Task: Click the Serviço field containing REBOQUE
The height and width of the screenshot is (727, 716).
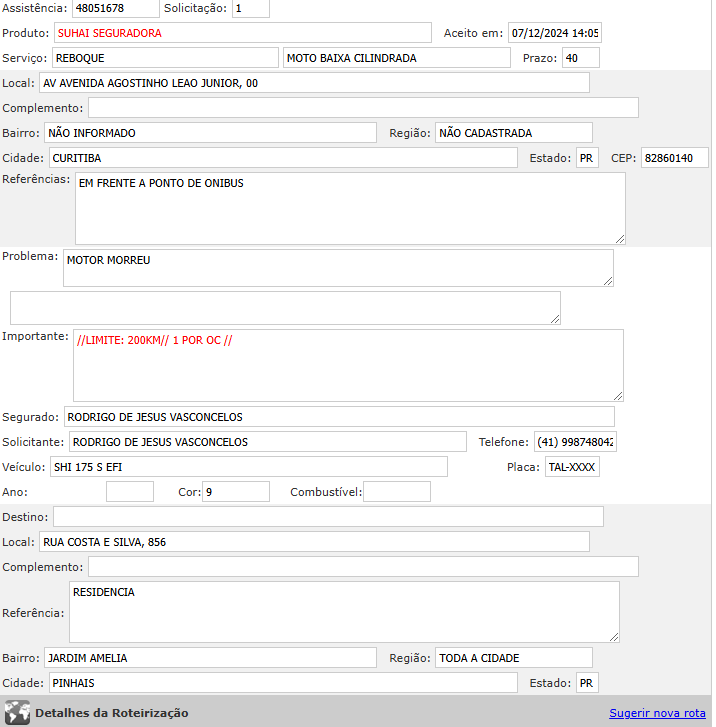Action: [165, 58]
